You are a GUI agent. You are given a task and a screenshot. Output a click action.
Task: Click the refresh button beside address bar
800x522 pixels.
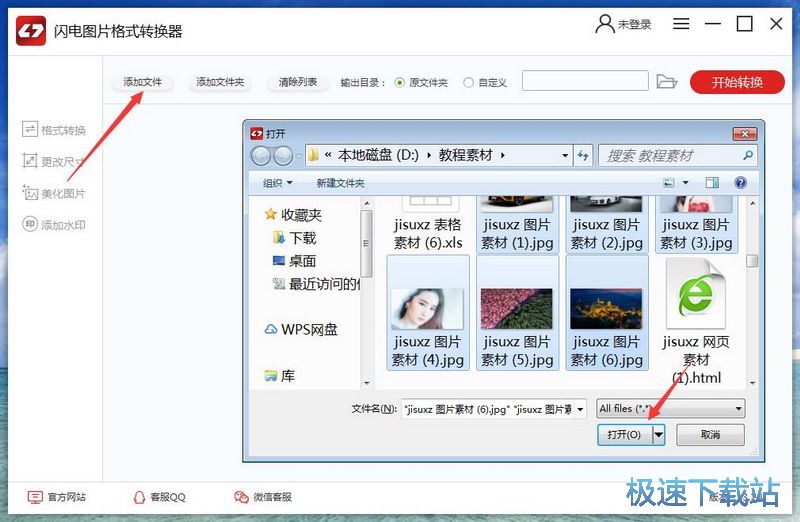tap(584, 156)
